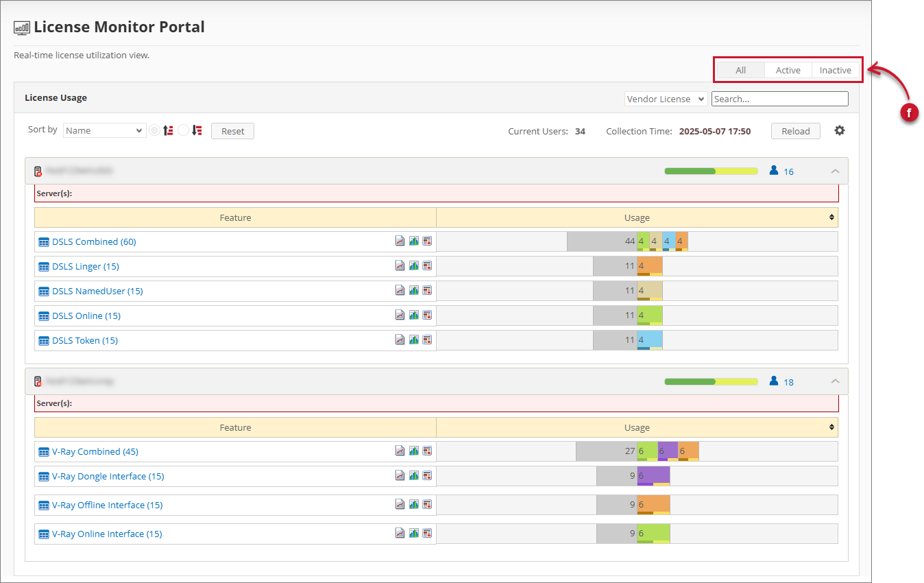Click the user icon showing 16 users
The width and height of the screenshot is (924, 583).
(774, 170)
